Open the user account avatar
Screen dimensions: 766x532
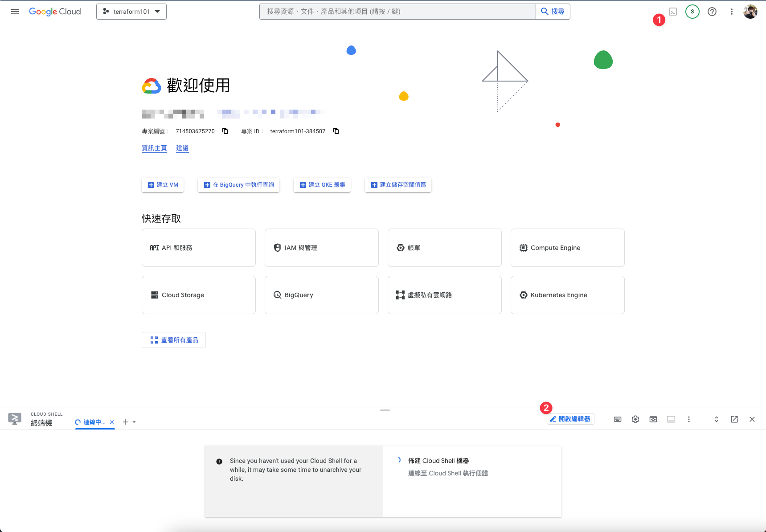(750, 12)
